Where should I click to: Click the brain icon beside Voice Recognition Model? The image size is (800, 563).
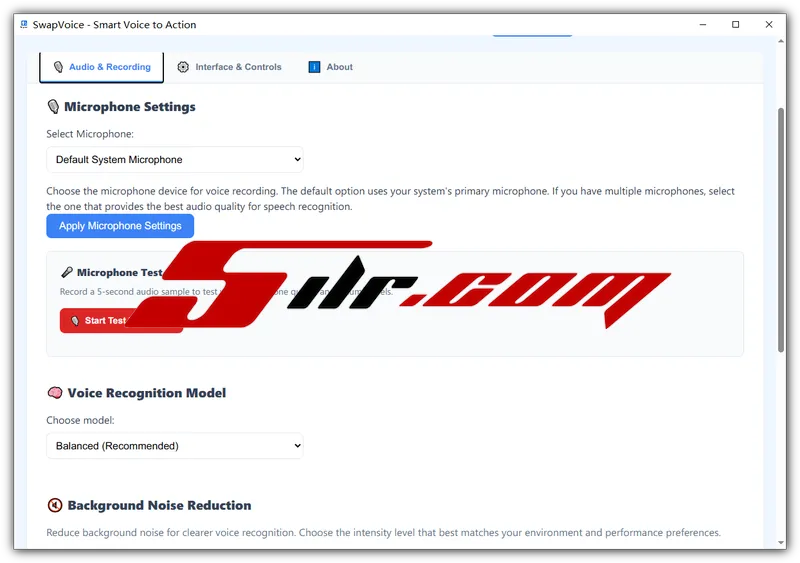[55, 393]
